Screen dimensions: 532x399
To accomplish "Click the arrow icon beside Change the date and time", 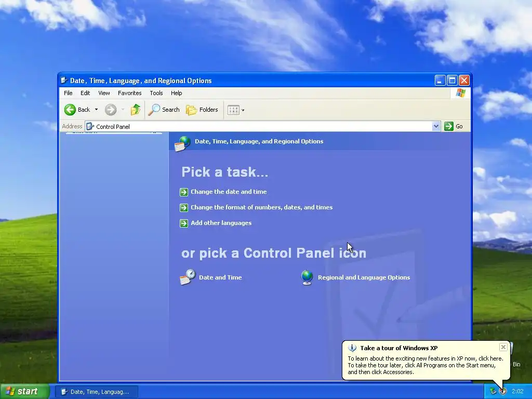I will coord(184,192).
